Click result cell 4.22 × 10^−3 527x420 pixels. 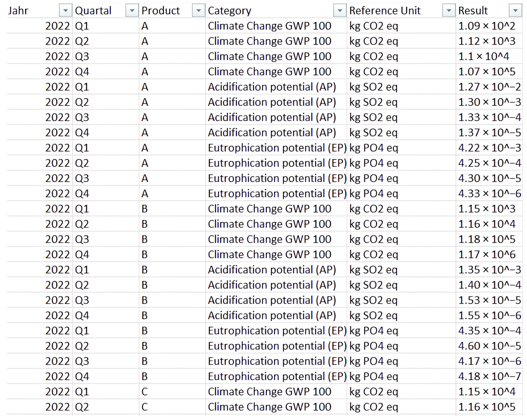coord(489,148)
